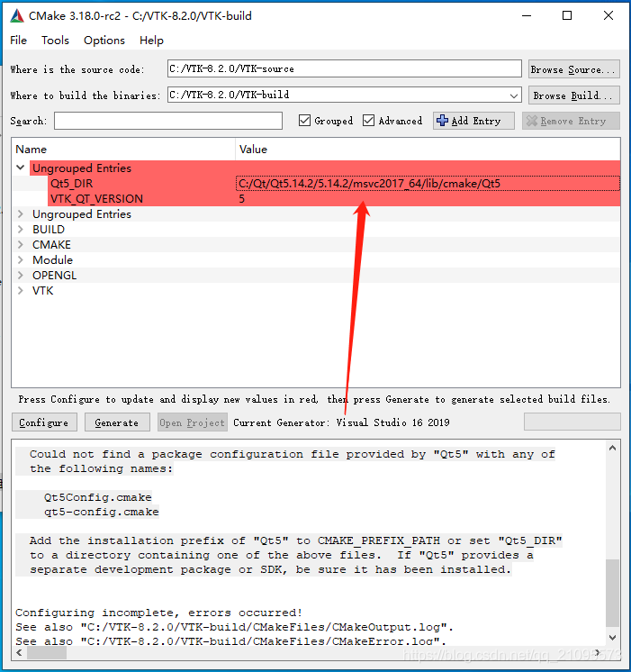631x672 pixels.
Task: Click the Qt5Config.cmake text in log
Action: 98,497
